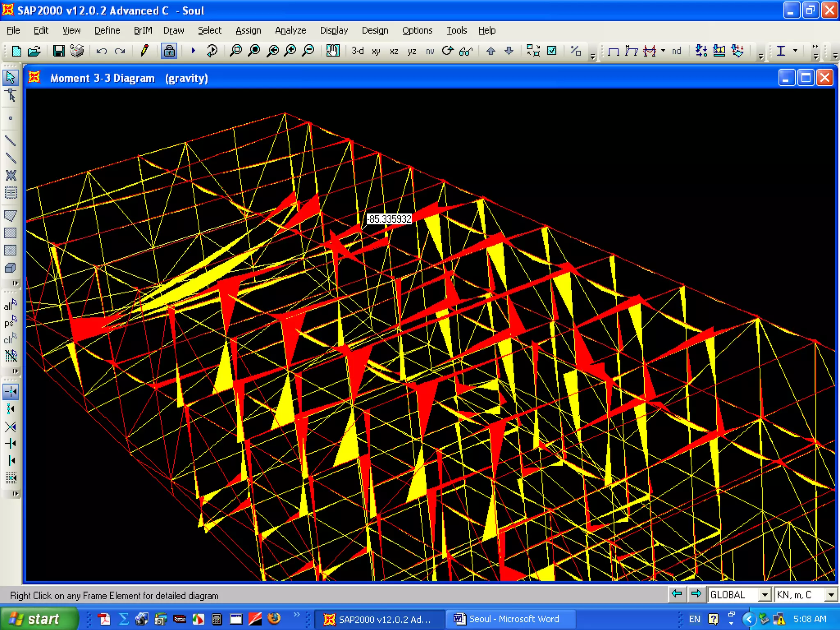Select the Pan hand tool
The width and height of the screenshot is (840, 630).
333,51
